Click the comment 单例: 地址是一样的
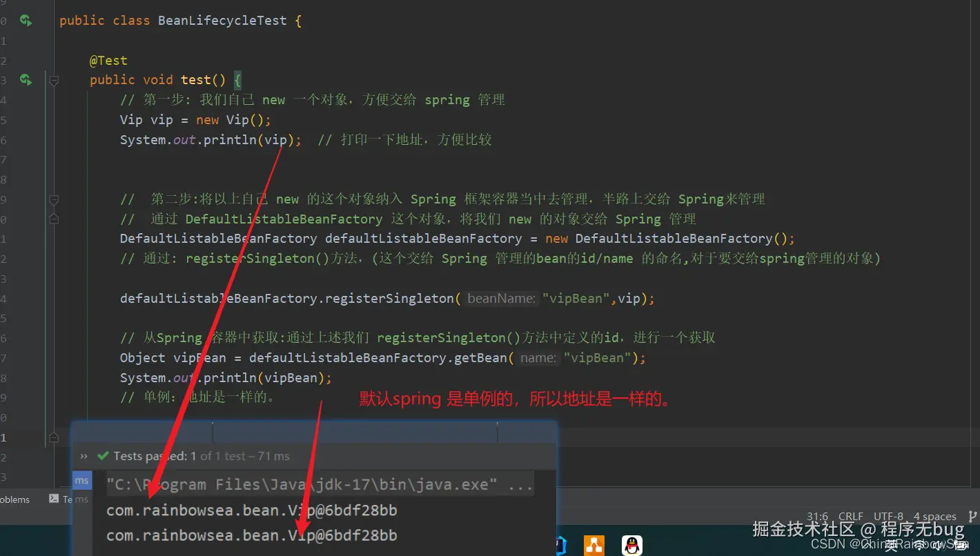Image resolution: width=980 pixels, height=556 pixels. [198, 398]
